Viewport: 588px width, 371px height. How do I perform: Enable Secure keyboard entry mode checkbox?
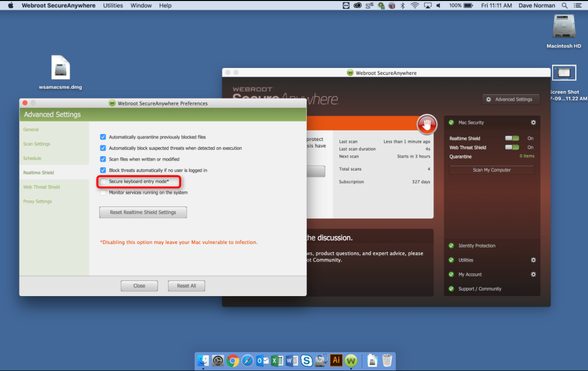[103, 181]
